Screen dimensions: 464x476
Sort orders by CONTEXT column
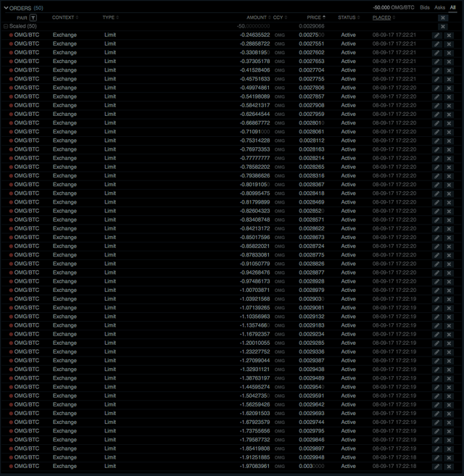click(65, 17)
